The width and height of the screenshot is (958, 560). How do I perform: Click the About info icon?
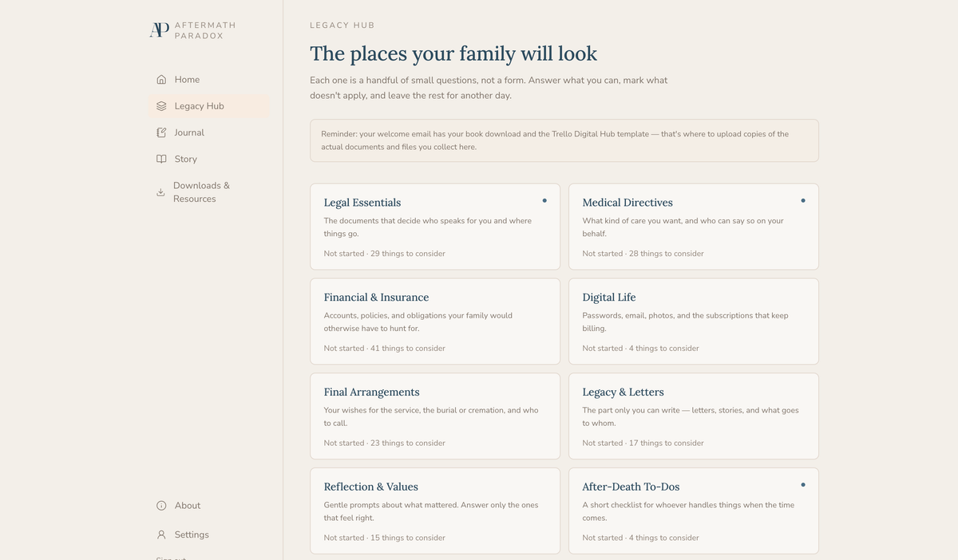pos(161,506)
